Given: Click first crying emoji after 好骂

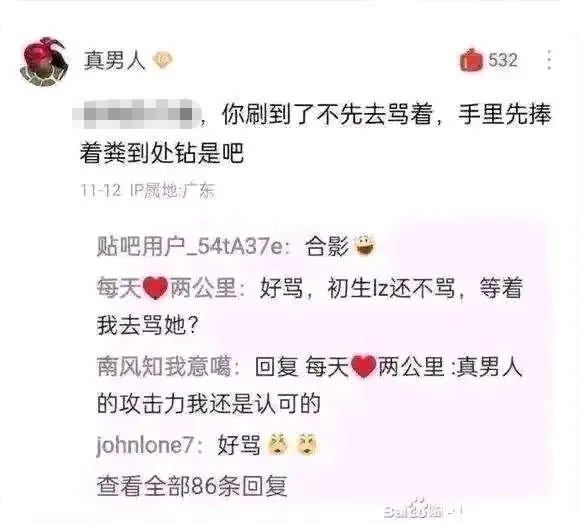Looking at the screenshot, I should (278, 444).
